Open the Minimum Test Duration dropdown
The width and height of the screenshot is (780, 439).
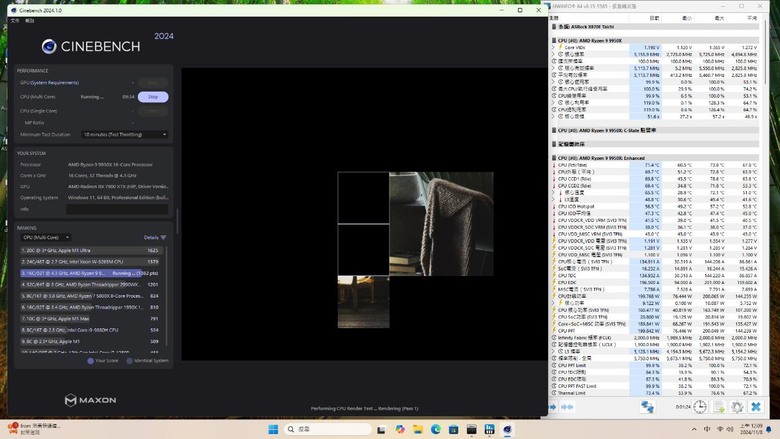(x=124, y=135)
